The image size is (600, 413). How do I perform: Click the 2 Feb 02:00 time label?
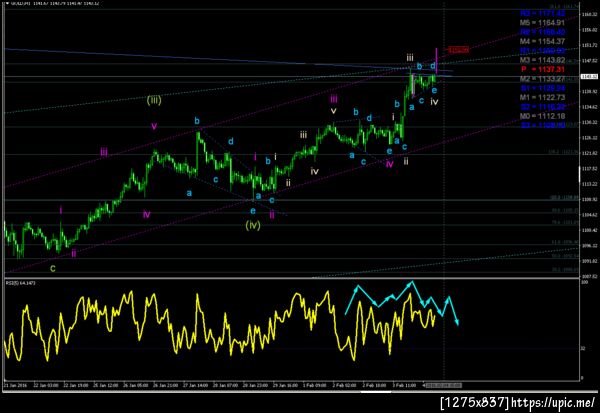[344, 385]
